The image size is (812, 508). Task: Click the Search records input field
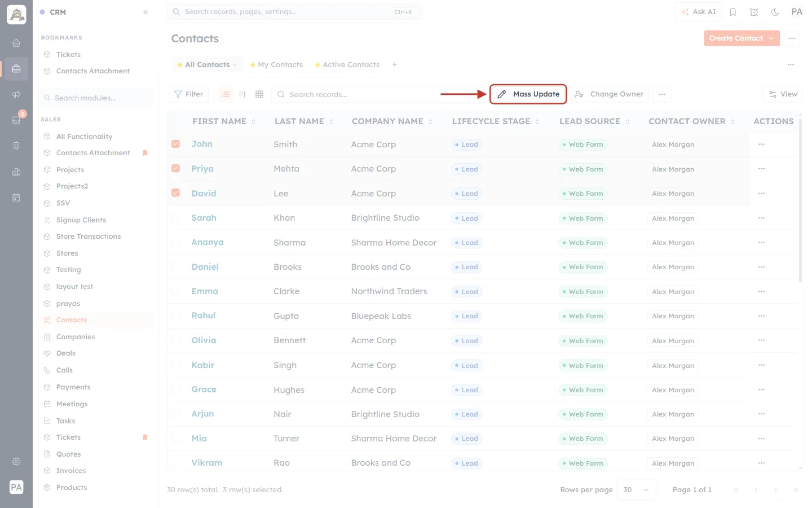pyautogui.click(x=361, y=94)
